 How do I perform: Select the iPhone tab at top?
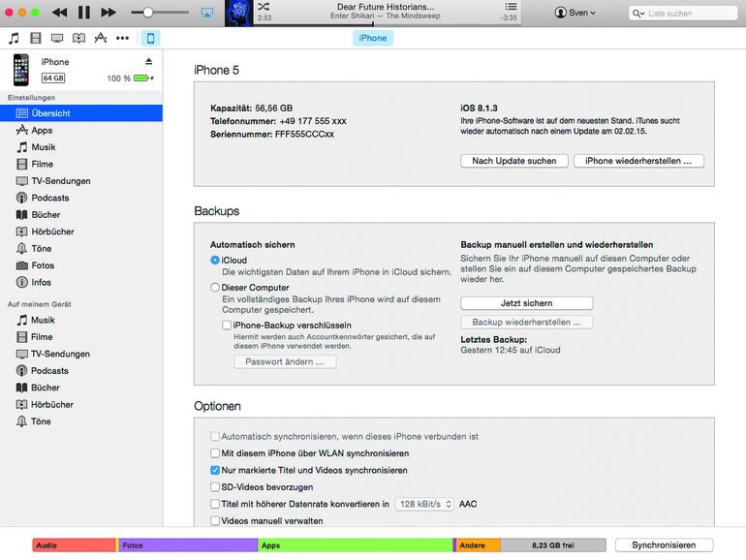pyautogui.click(x=373, y=38)
